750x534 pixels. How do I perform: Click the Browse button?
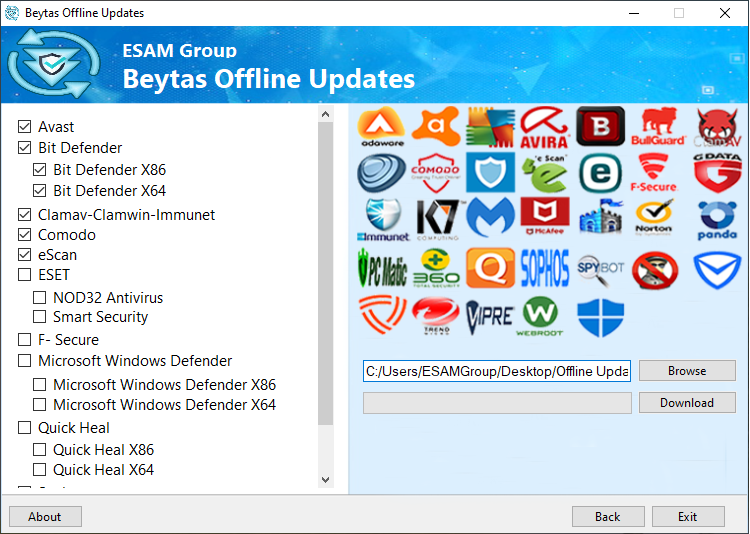[687, 371]
